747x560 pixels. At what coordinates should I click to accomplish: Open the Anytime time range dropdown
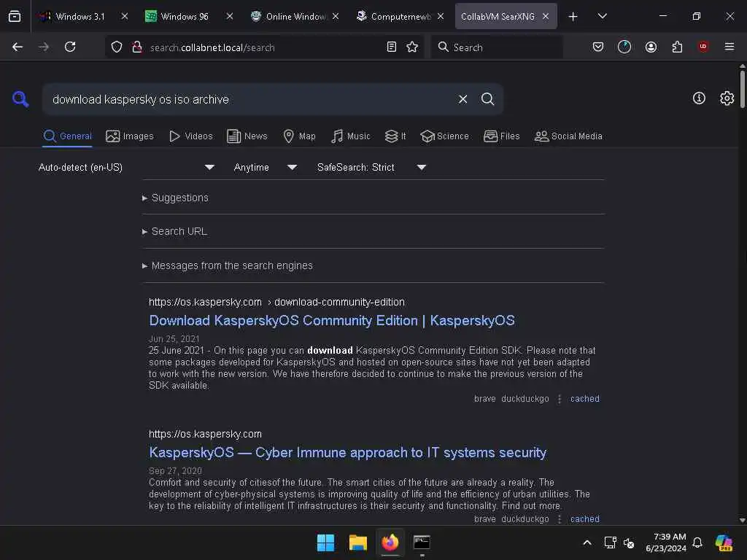point(266,168)
